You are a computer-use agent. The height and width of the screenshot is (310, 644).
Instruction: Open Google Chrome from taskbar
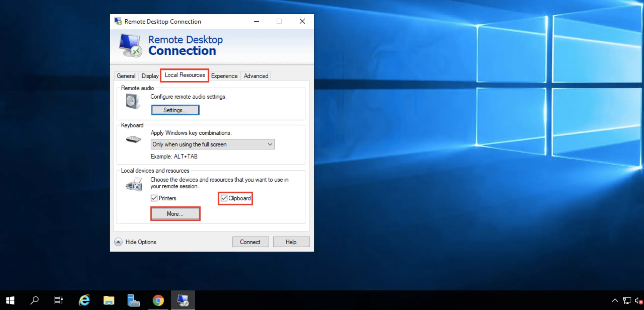tap(158, 300)
